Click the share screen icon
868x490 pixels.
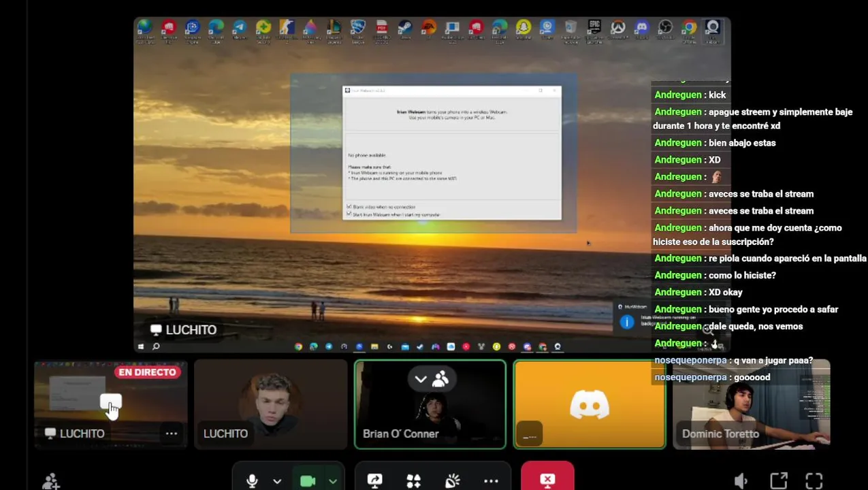[x=375, y=480]
